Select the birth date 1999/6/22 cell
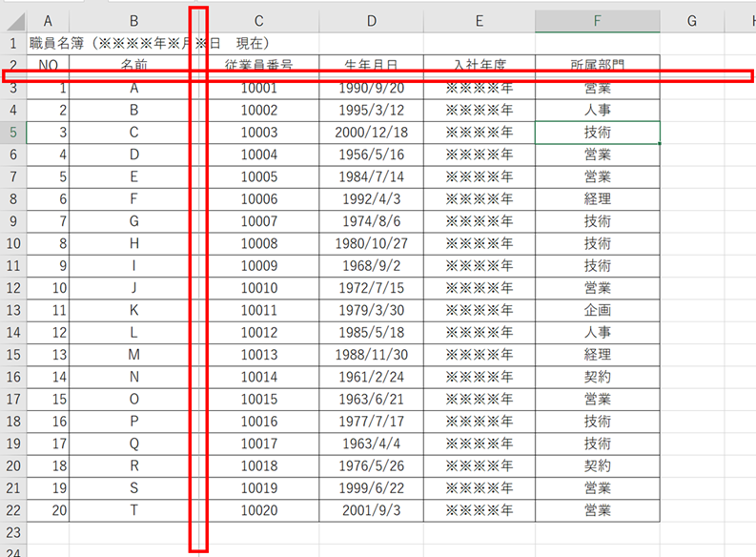Screen dimensions: 756x557 coord(371,487)
